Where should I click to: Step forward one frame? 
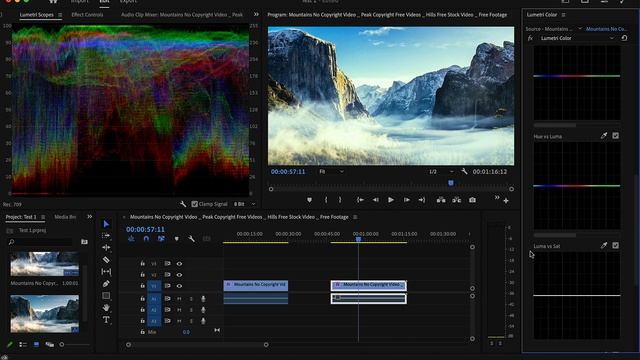(407, 200)
